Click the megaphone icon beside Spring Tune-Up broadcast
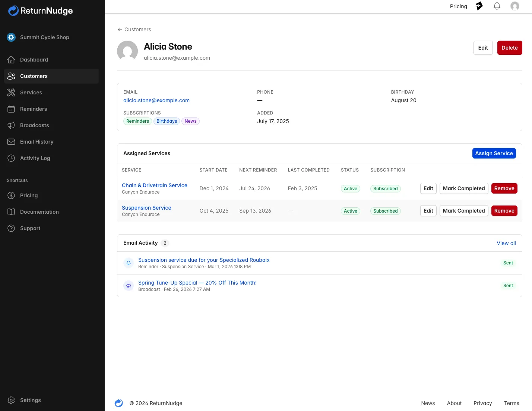The image size is (532, 411). tap(129, 286)
